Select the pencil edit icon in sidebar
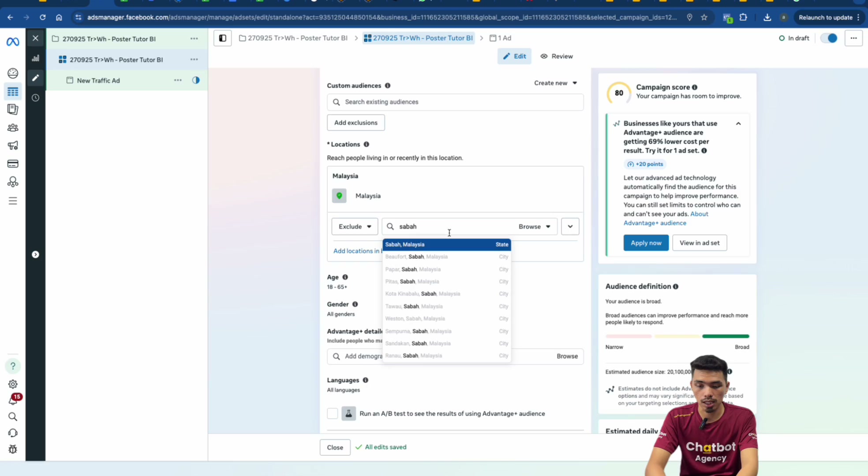Screen dimensions: 868x476 point(35,78)
